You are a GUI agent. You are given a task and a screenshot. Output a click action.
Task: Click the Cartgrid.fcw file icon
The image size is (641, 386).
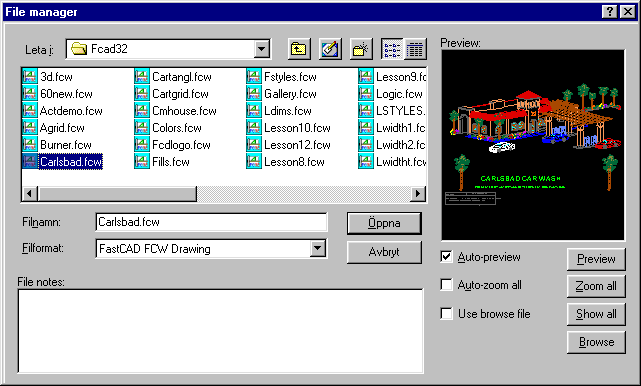pos(142,94)
